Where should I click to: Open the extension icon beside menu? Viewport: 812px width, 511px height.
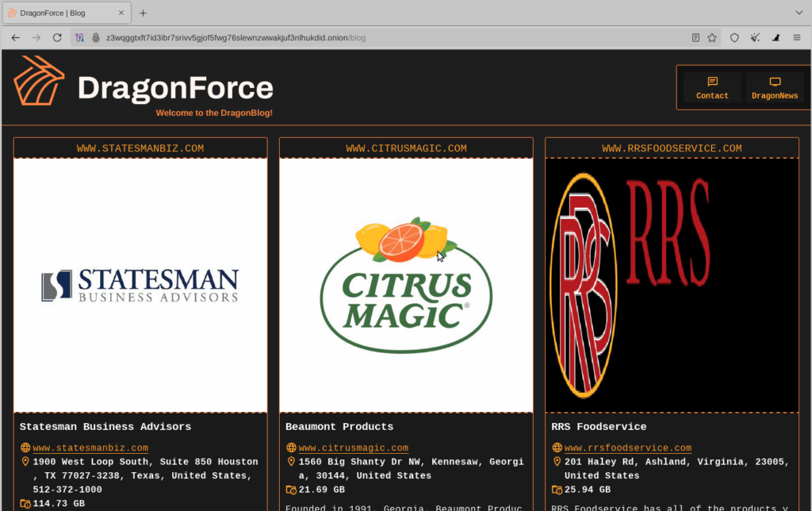776,38
